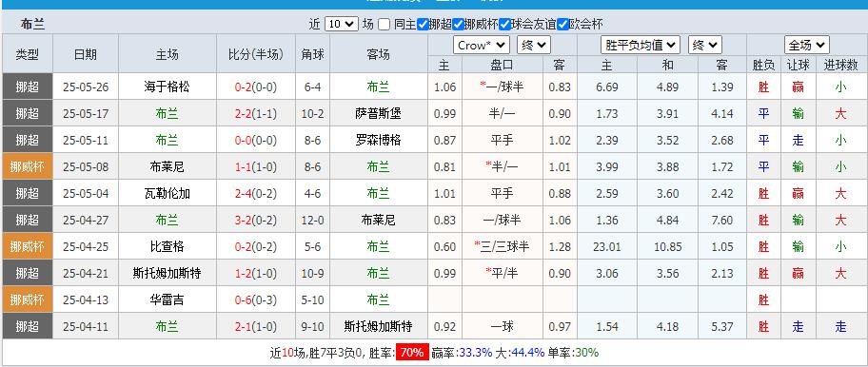
Task: Open the 0-2(0-0) score on 25-05-26
Action: pos(256,87)
